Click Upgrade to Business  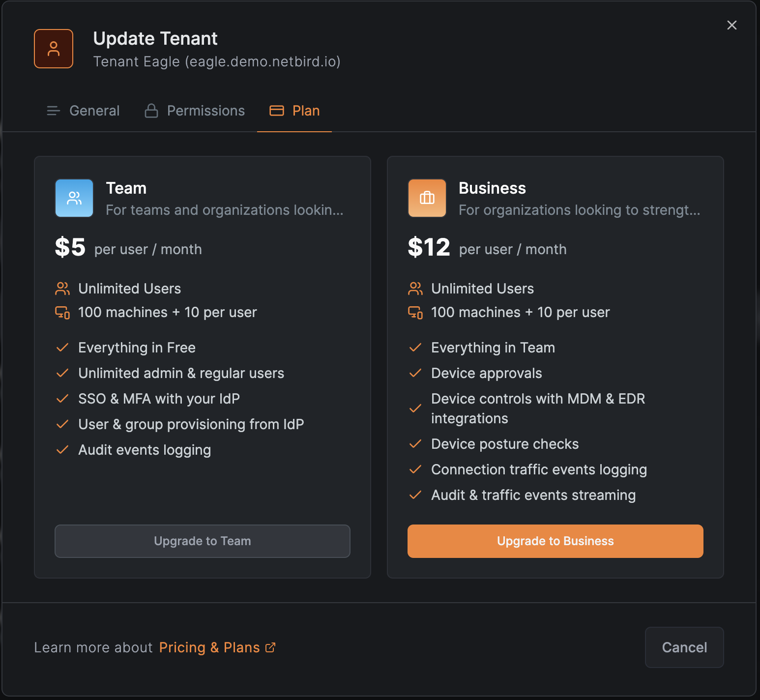pos(555,541)
